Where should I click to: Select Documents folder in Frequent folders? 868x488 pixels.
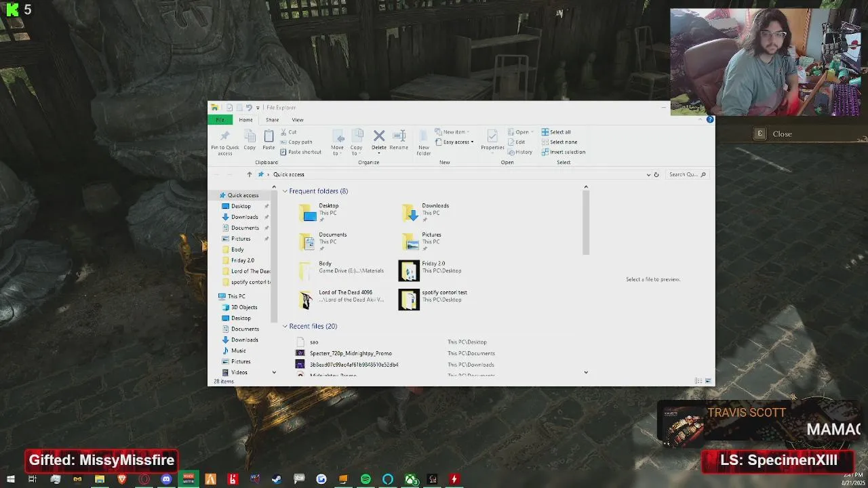(324, 241)
